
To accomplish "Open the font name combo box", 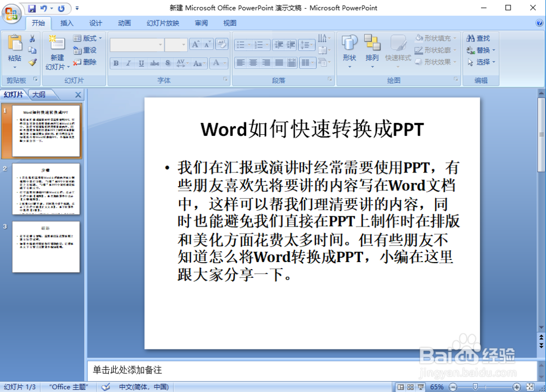I will (x=137, y=45).
